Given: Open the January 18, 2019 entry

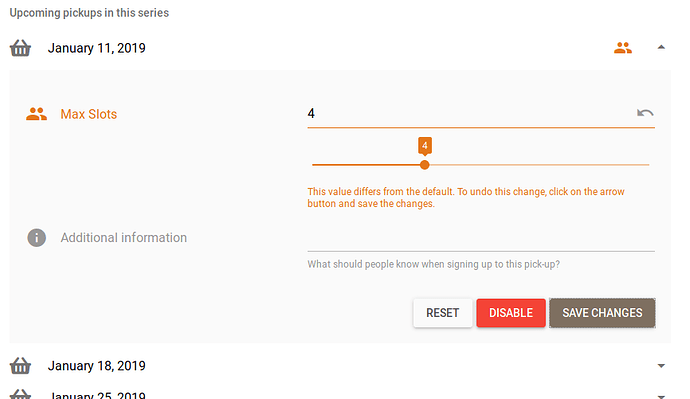Looking at the screenshot, I should [x=96, y=366].
